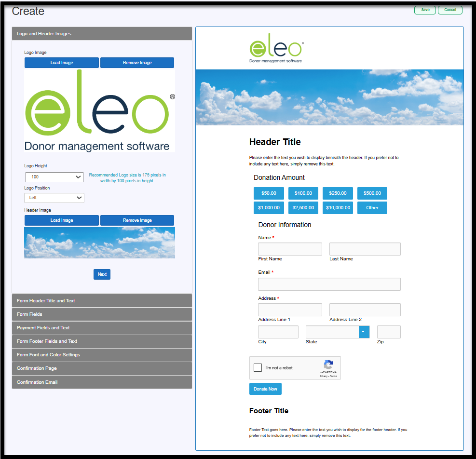Click the Donate Now button

265,389
